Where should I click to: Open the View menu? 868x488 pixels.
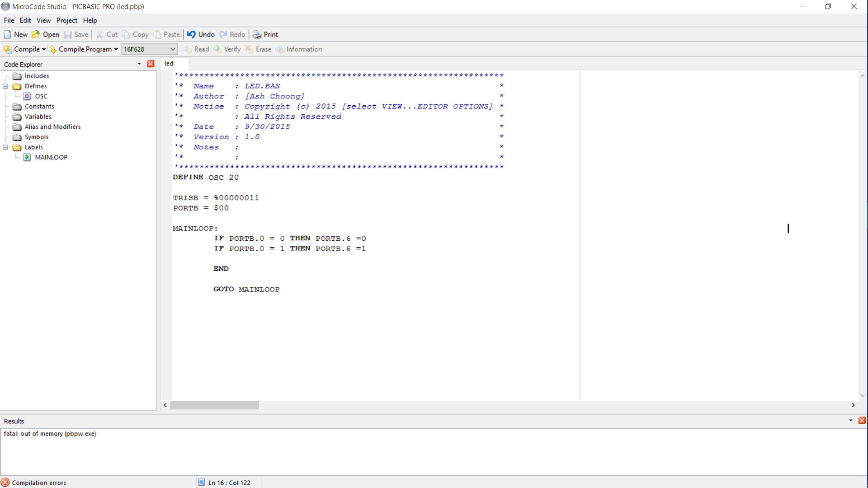[43, 20]
